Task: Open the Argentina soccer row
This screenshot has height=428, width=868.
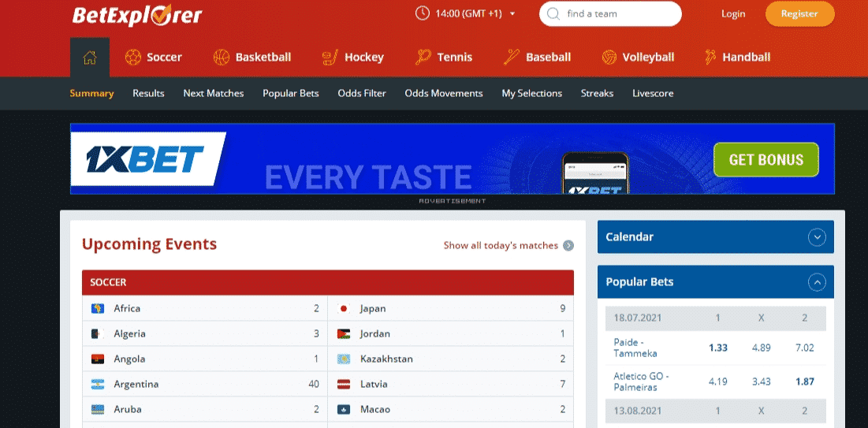Action: click(x=205, y=385)
